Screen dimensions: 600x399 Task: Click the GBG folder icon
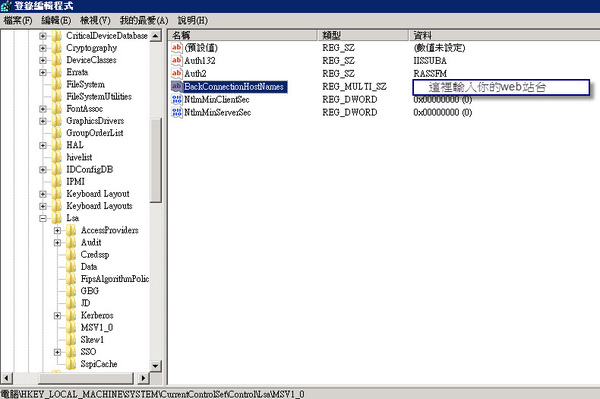pos(71,291)
